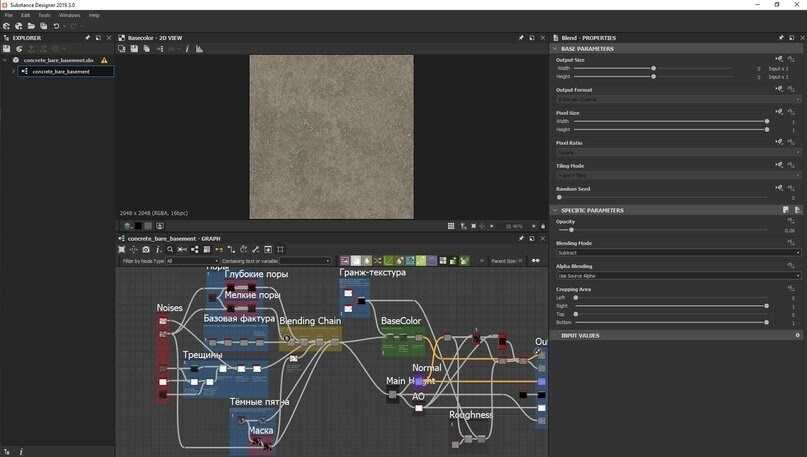The width and height of the screenshot is (807, 457).
Task: Click the camera icon in graph toolbar
Action: (x=146, y=249)
